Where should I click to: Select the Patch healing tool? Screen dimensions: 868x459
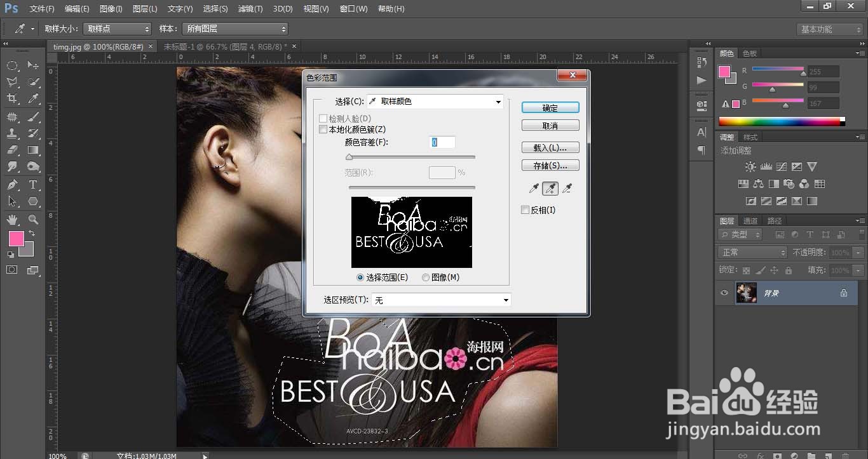(12, 117)
